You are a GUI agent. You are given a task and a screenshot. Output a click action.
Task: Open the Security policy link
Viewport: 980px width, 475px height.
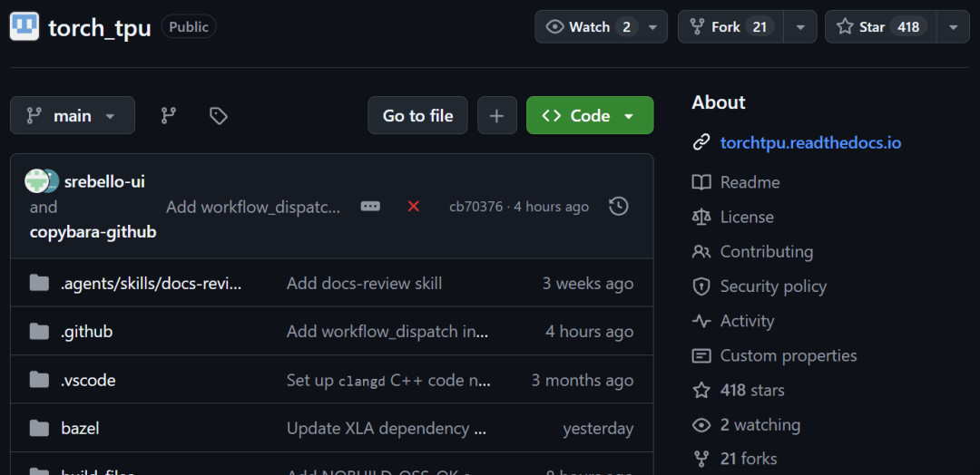coord(773,286)
